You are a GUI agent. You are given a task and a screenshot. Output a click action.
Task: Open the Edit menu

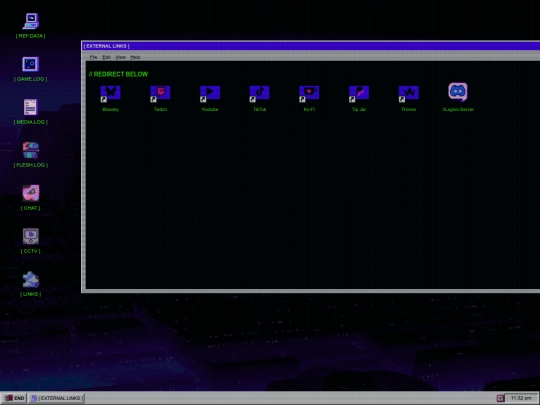pyautogui.click(x=106, y=57)
